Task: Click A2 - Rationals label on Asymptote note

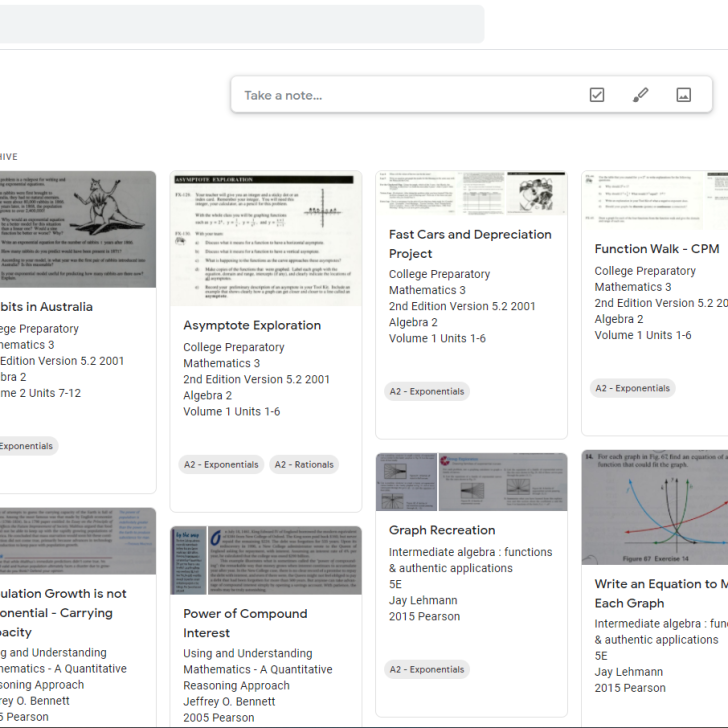Action: click(304, 464)
